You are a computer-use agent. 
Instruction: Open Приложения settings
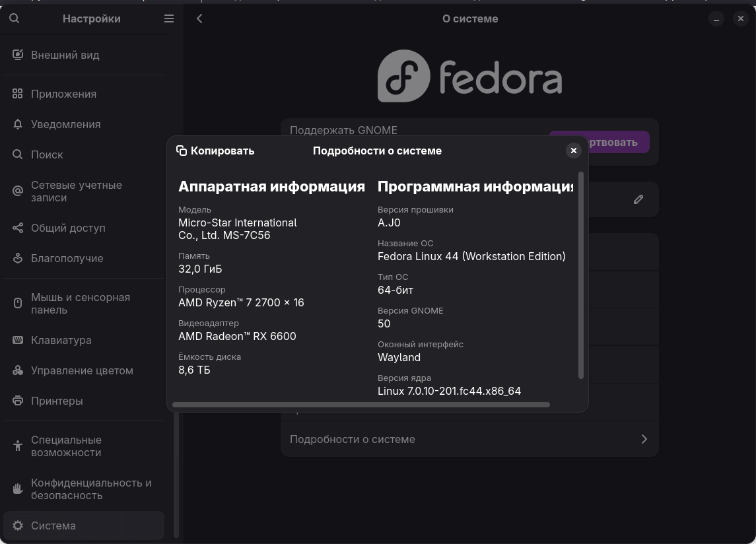pos(84,94)
